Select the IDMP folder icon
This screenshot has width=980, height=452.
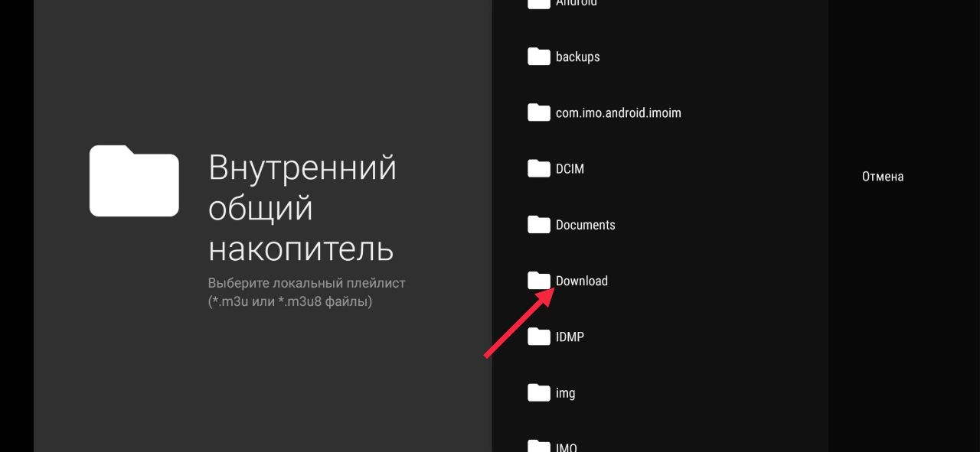(539, 337)
